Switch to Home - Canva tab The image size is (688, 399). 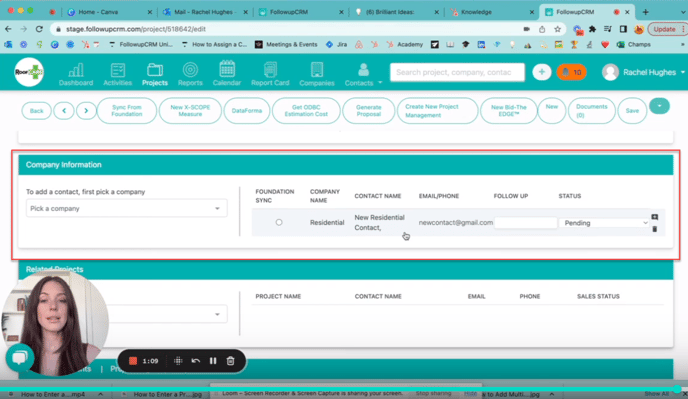pos(110,12)
